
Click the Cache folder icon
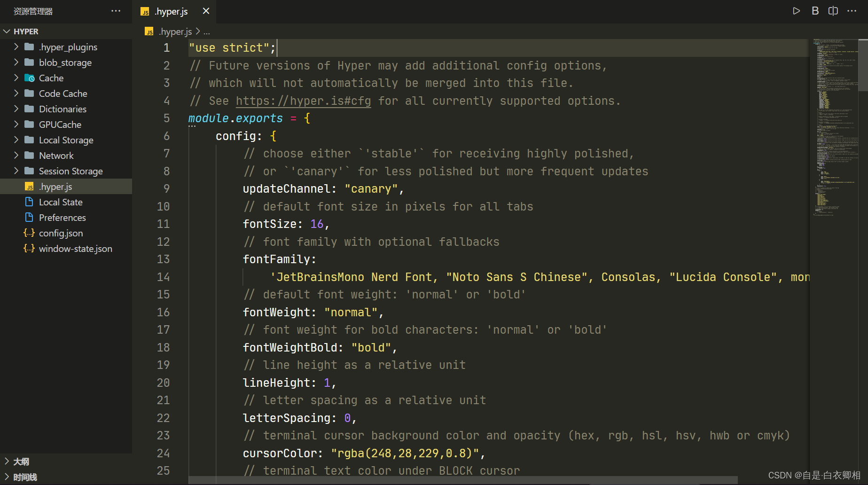coord(29,78)
